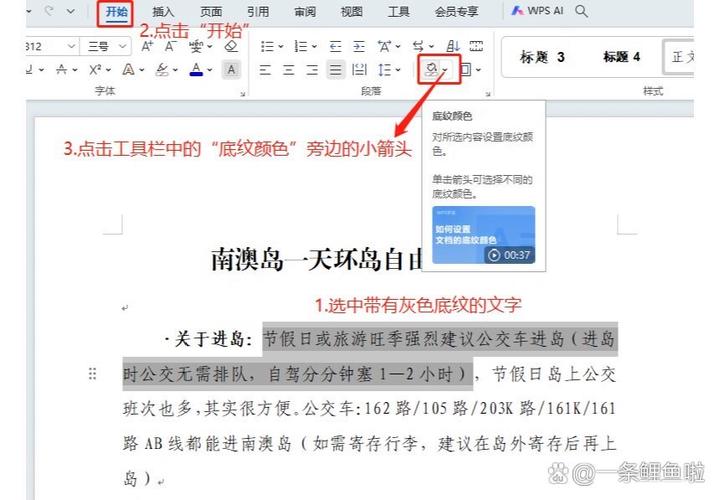Expand the line spacing dropdown arrow
719x500 pixels.
tap(398, 71)
